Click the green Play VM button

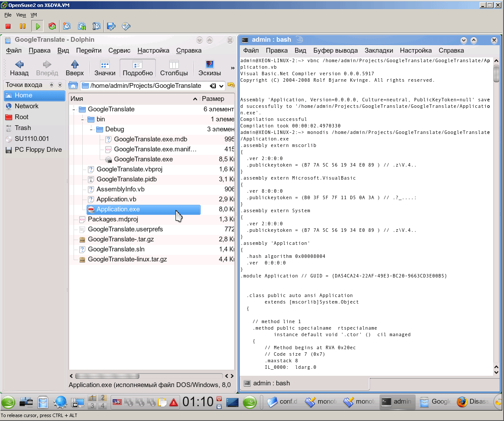coord(38,27)
